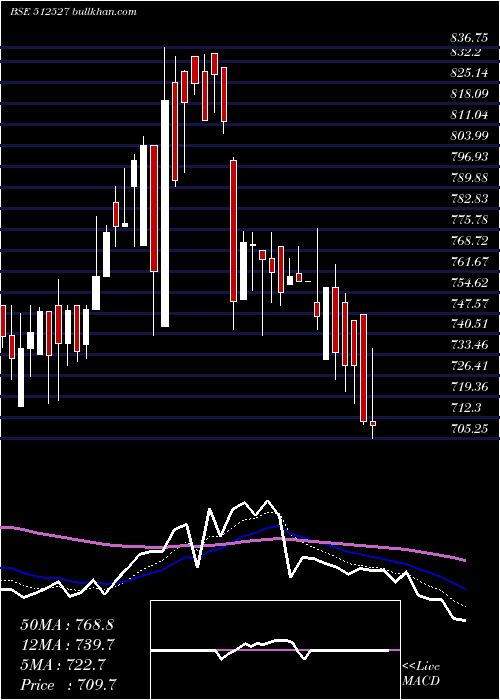The width and height of the screenshot is (500, 700).
Task: Click the 747.57 price label
Action: (469, 304)
